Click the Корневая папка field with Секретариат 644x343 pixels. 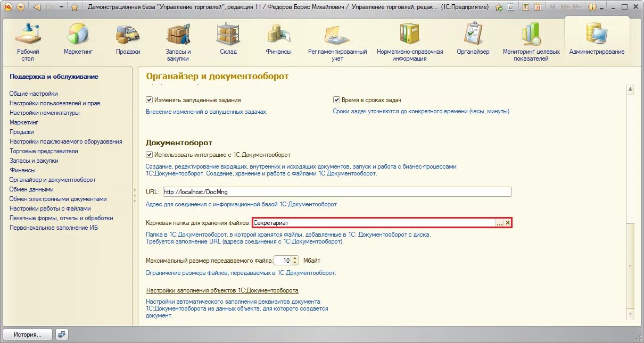pyautogui.click(x=373, y=223)
